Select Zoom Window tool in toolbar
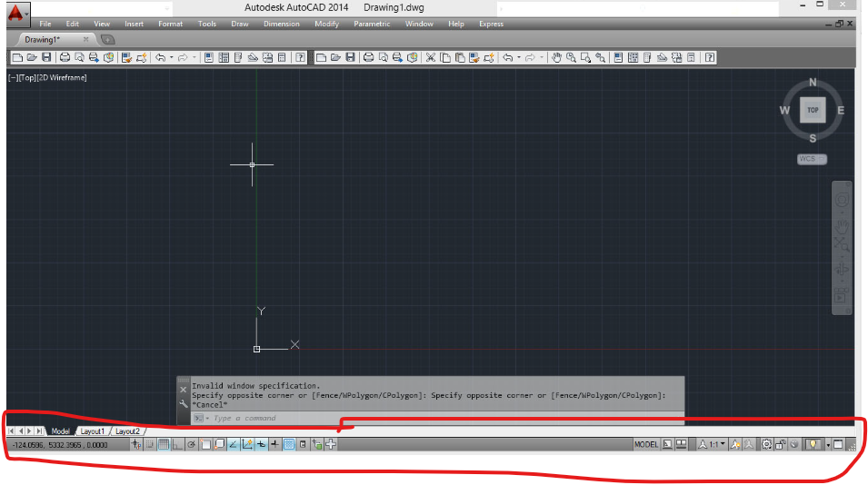 (585, 57)
